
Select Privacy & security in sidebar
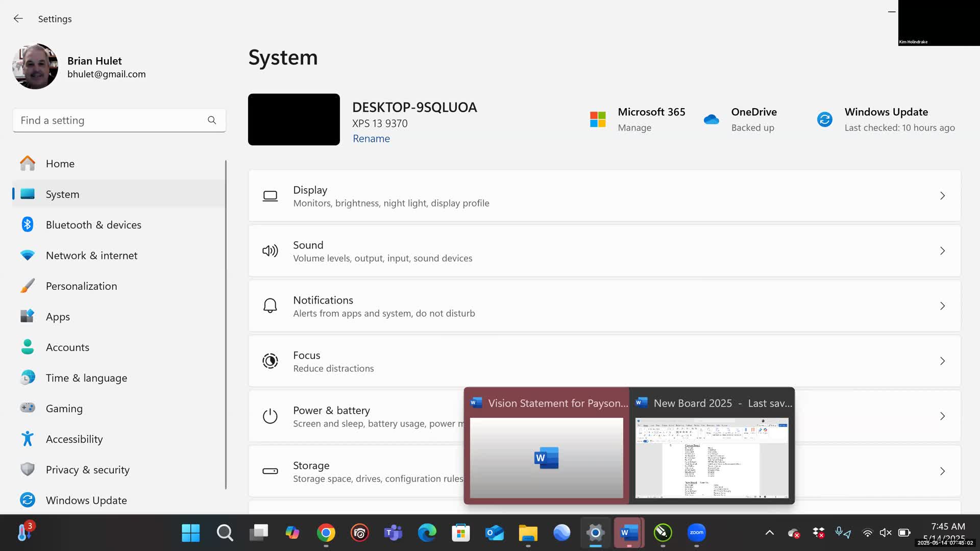(x=87, y=470)
